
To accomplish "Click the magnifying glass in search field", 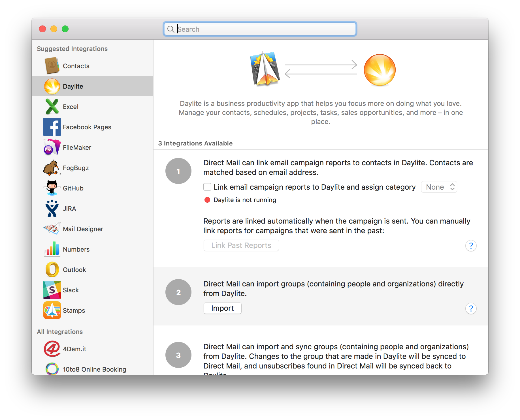I will point(171,29).
